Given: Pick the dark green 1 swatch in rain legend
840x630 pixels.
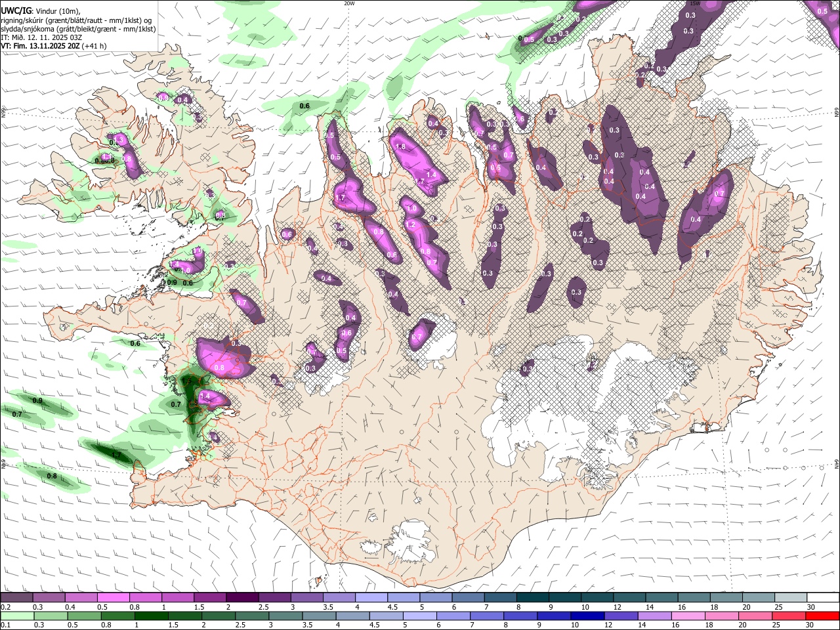Looking at the screenshot, I should [151, 616].
